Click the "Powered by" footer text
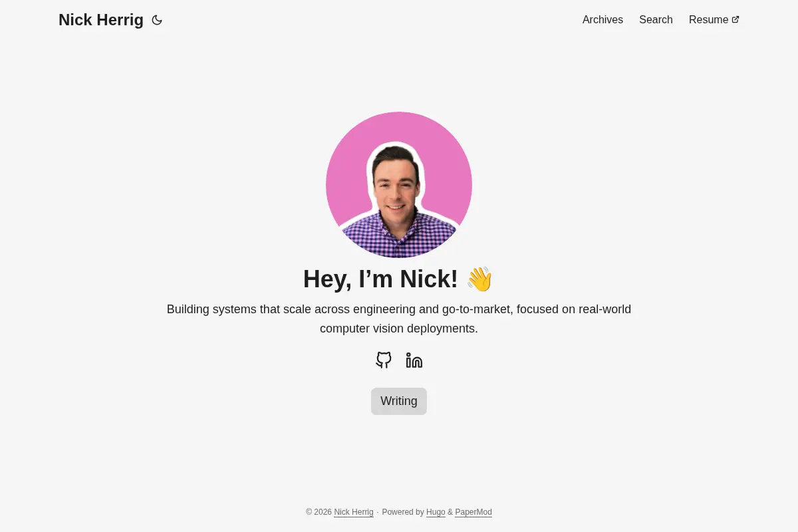The width and height of the screenshot is (798, 532). 403,512
